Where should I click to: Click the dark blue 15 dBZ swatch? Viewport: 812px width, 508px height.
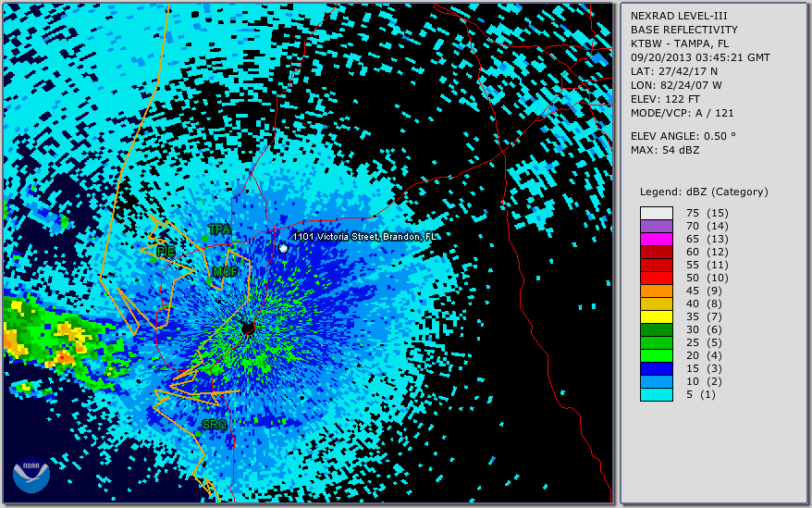pos(656,368)
